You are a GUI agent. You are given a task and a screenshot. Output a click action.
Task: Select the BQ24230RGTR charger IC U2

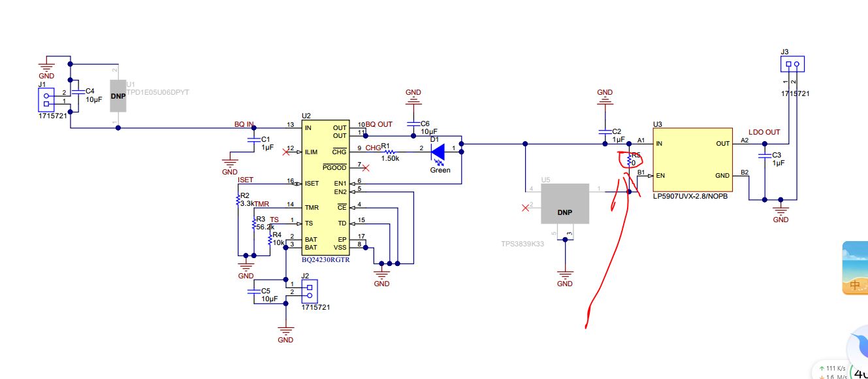pos(325,188)
